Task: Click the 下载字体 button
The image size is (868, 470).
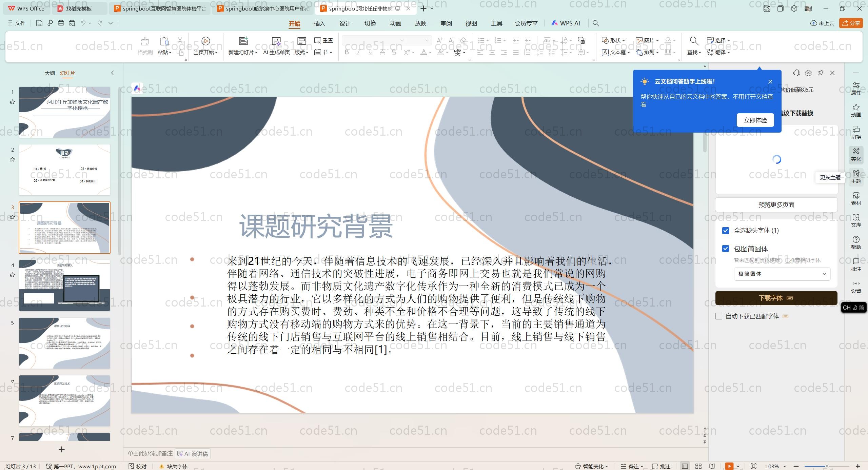Action: pos(776,298)
